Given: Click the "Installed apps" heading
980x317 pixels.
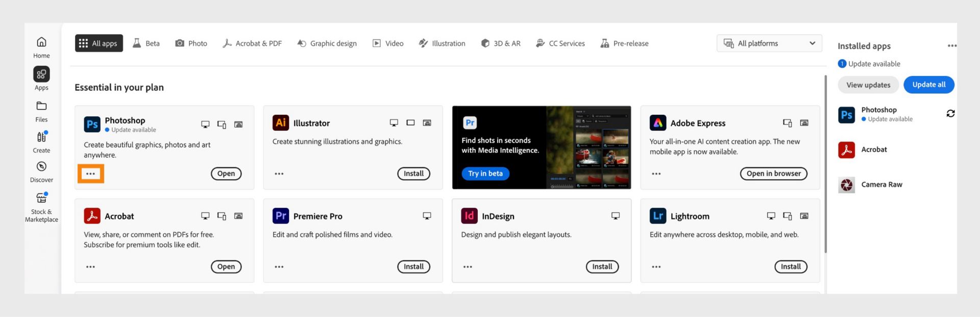Looking at the screenshot, I should 864,46.
